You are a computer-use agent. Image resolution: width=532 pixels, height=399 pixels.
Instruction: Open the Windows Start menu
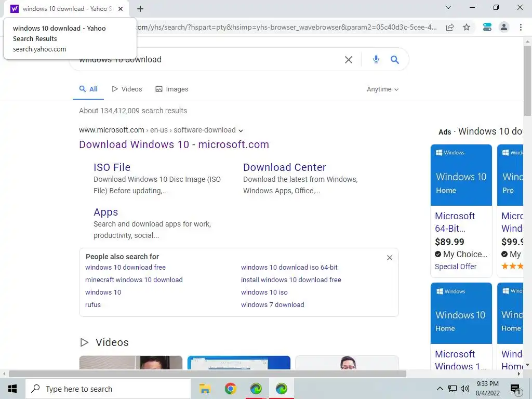coord(12,389)
